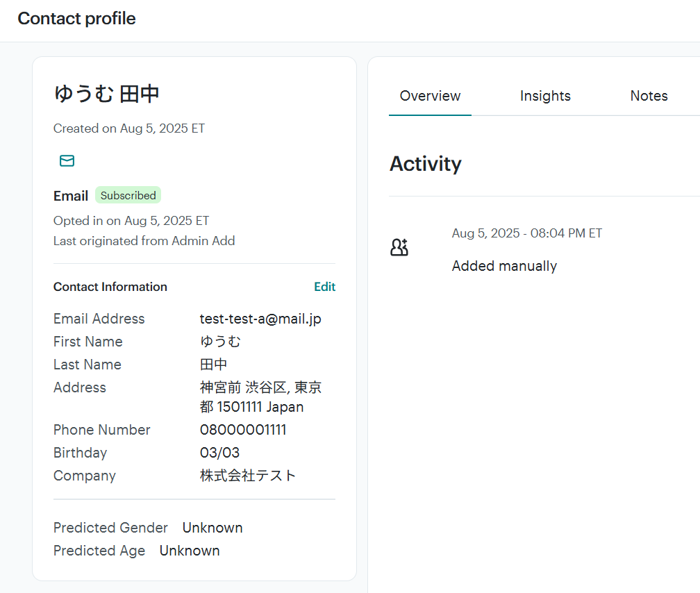
Task: Click the Predicted Gender Unknown value
Action: tap(212, 528)
